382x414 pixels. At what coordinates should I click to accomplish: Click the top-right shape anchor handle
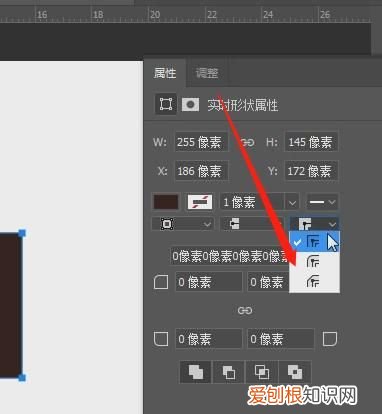point(22,233)
